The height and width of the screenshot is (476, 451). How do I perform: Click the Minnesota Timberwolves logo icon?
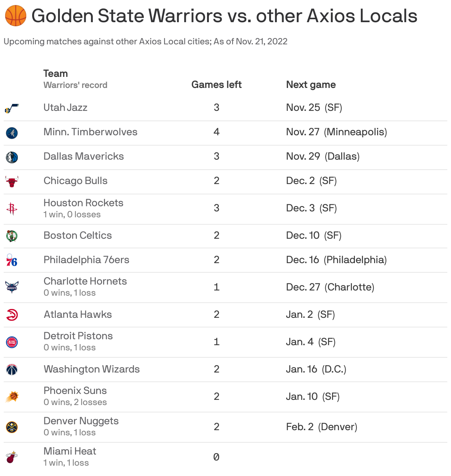coord(12,133)
